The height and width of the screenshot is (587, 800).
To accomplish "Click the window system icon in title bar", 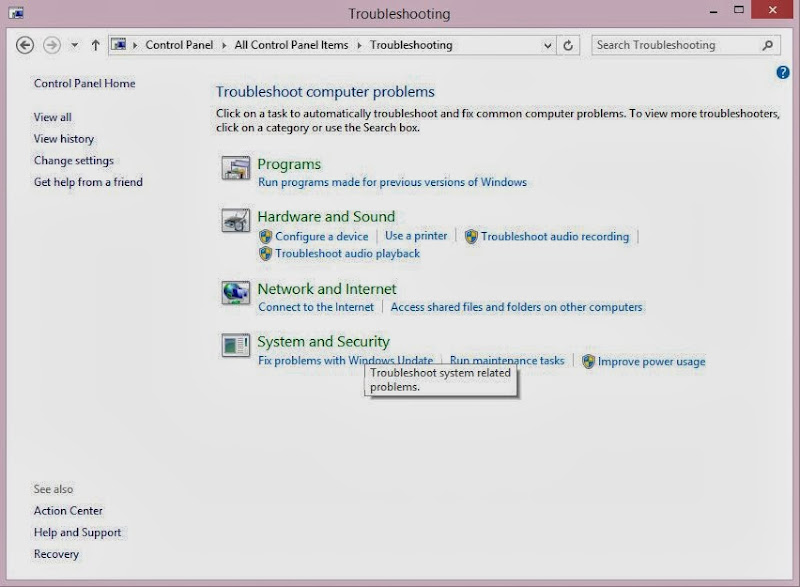I will [16, 13].
